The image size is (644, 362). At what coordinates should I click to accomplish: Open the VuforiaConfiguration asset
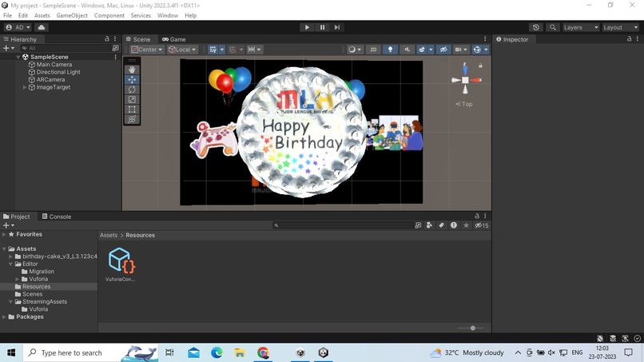click(121, 264)
